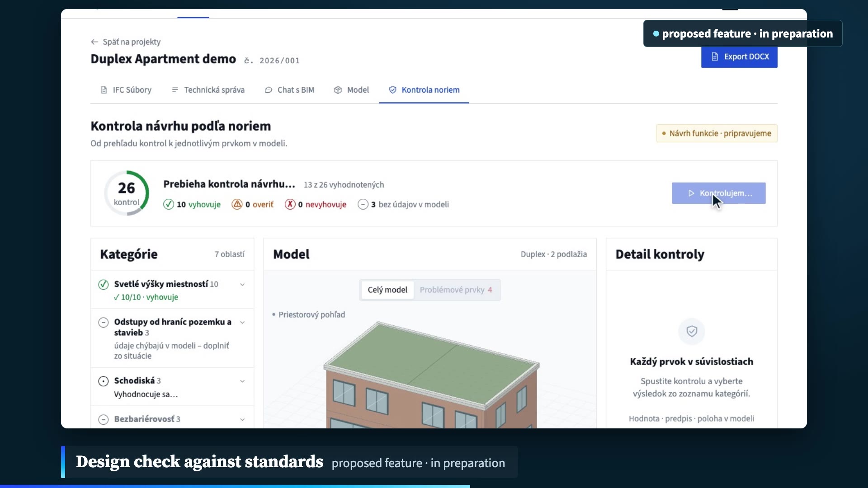Click the back arrow beside Späť na projekty
Viewport: 868px width, 488px height.
pos(94,42)
